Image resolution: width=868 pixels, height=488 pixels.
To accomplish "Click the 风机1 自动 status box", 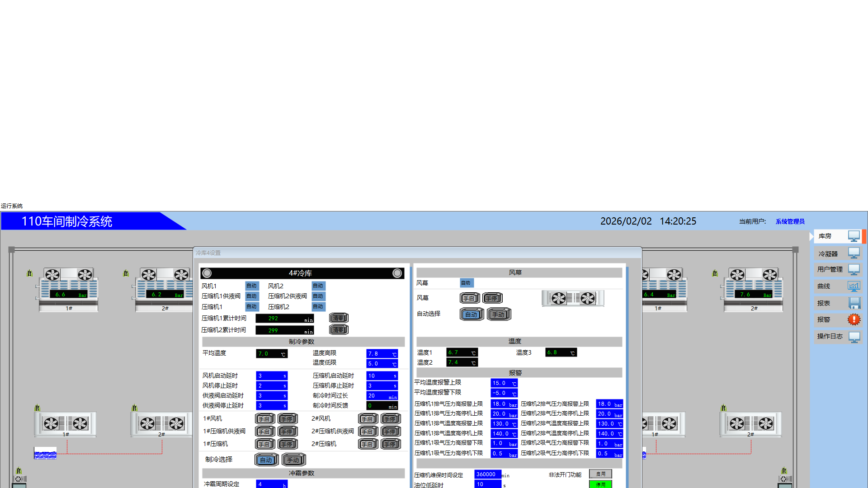I will pyautogui.click(x=252, y=286).
